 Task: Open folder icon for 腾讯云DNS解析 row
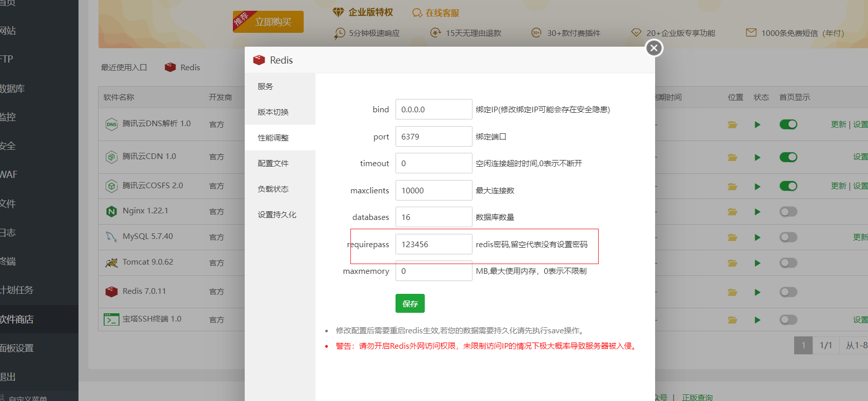(x=732, y=125)
